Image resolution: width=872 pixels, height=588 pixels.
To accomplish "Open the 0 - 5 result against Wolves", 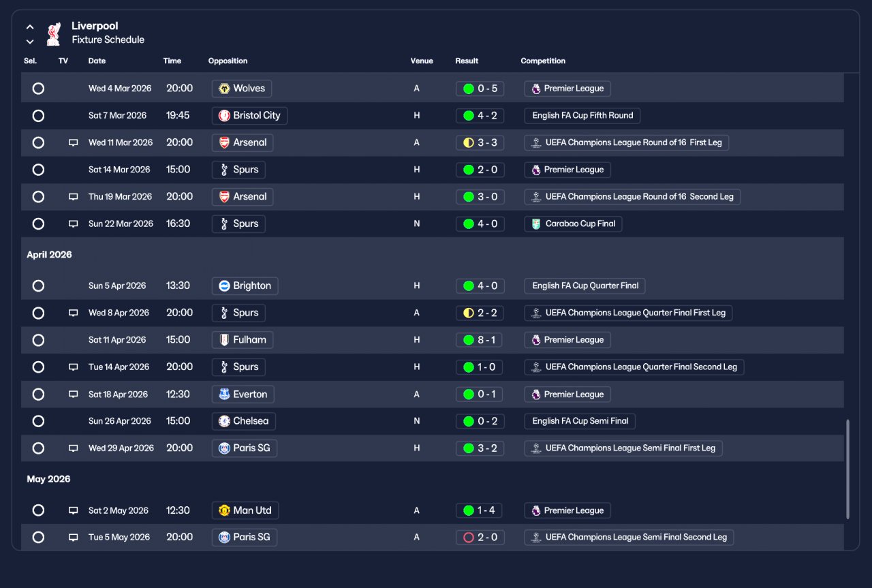I will click(x=480, y=89).
